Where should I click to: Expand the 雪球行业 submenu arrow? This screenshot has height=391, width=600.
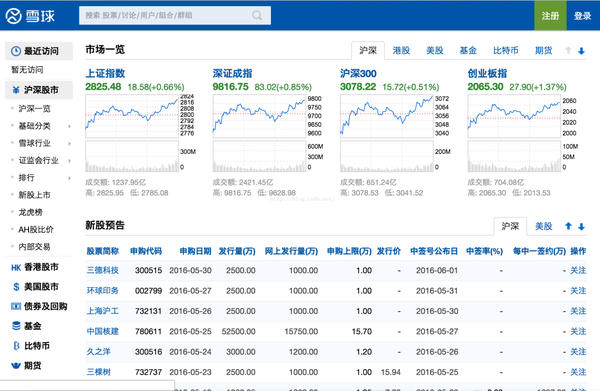[69, 143]
